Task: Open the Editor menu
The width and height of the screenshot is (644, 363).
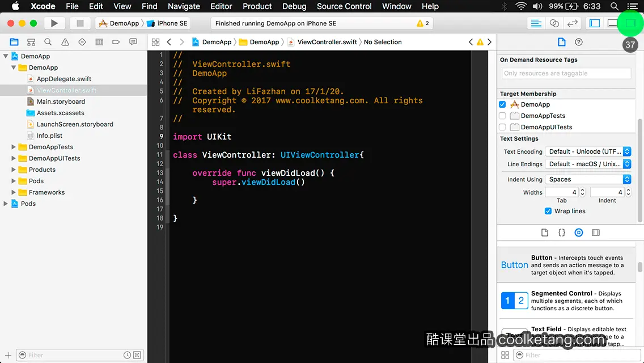Action: pos(221,6)
